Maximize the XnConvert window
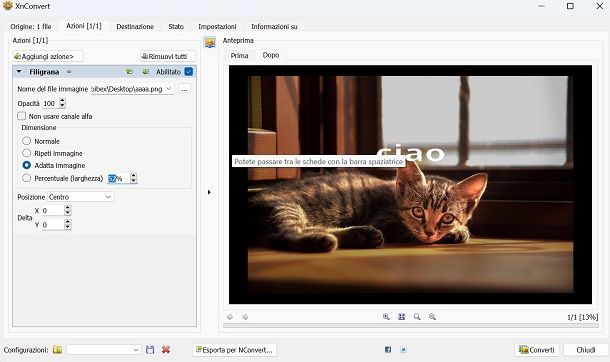Screen dimensions: 610x362 click(570, 6)
